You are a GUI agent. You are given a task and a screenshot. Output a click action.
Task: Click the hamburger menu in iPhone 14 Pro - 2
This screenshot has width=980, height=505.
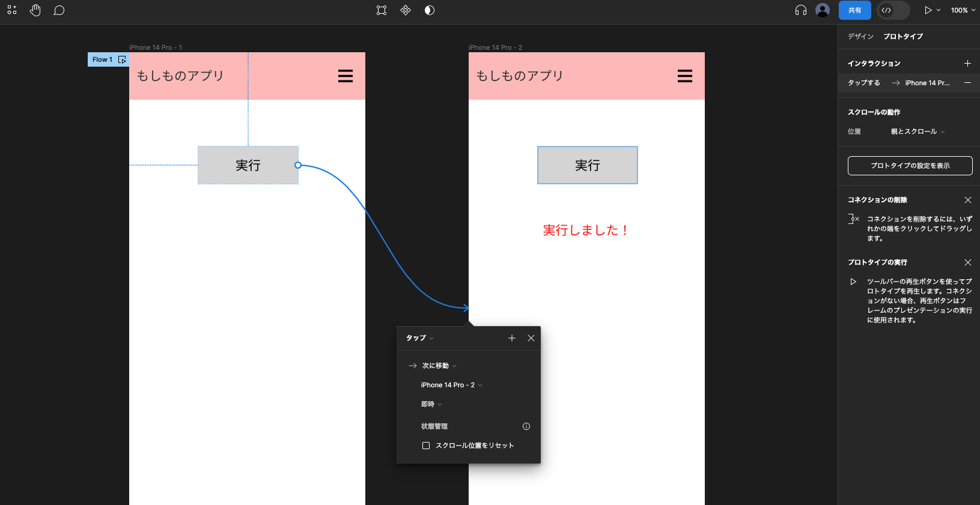point(685,76)
